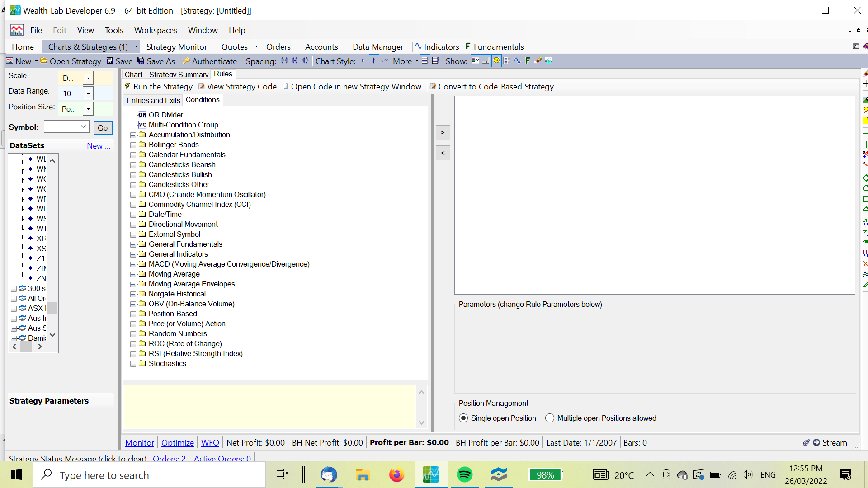Open the Tools menu

[x=114, y=30]
